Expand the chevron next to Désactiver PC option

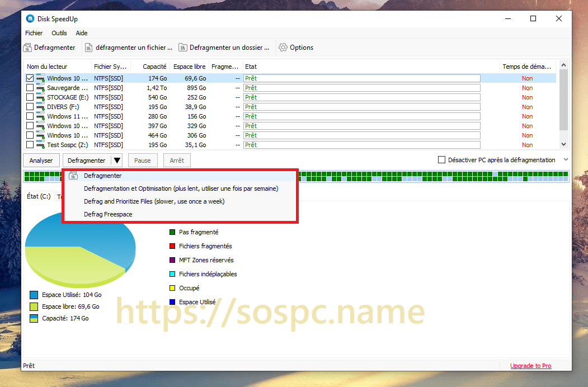point(566,160)
